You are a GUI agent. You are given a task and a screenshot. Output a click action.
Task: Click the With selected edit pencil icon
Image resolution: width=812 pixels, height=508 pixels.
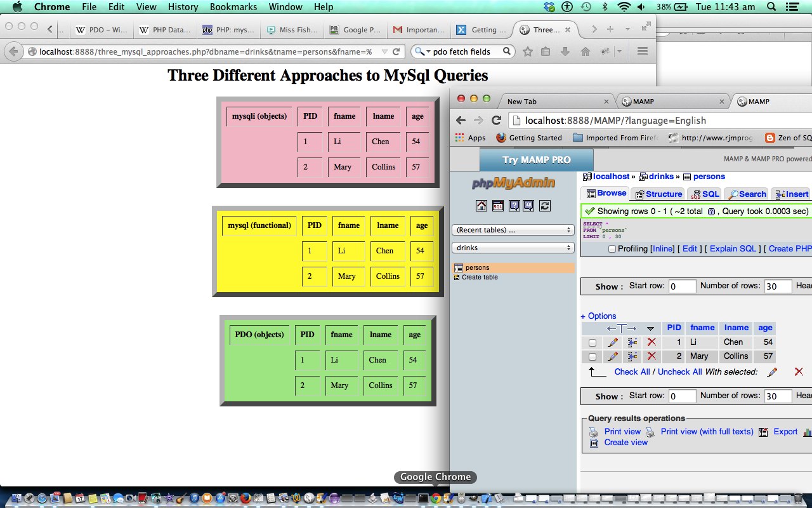[772, 372]
